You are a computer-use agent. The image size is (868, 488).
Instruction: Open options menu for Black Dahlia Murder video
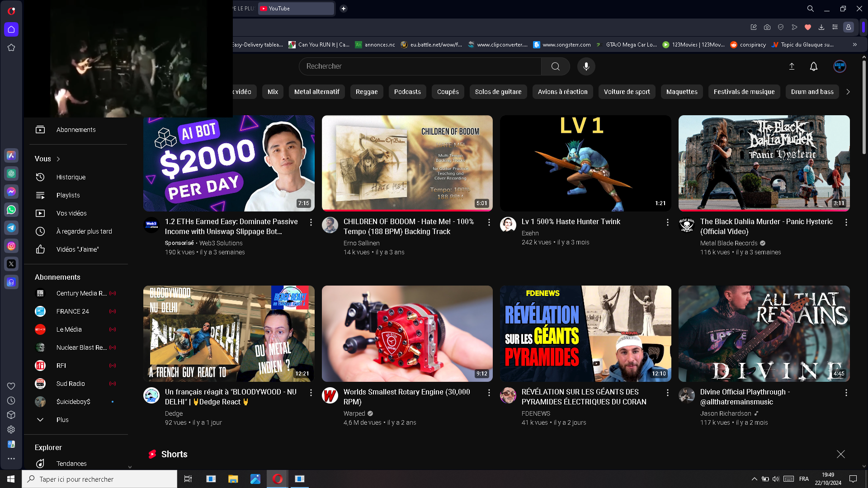(x=846, y=222)
